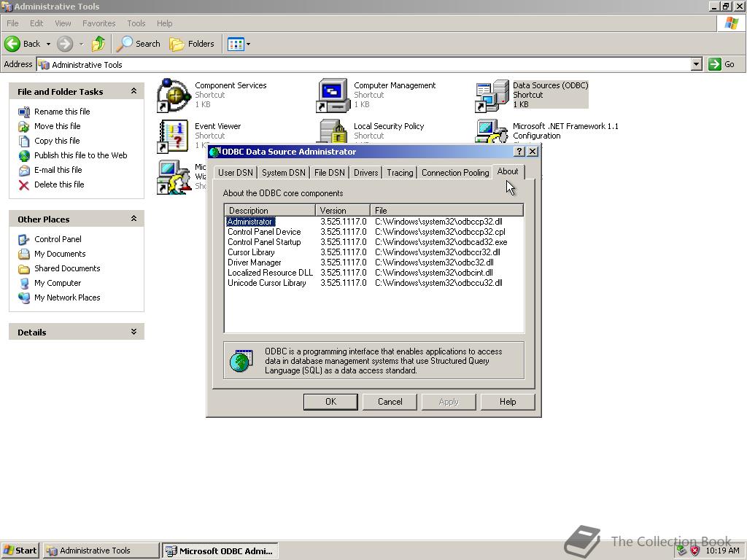The width and height of the screenshot is (747, 560).
Task: Click the security shield tray icon
Action: (x=695, y=551)
